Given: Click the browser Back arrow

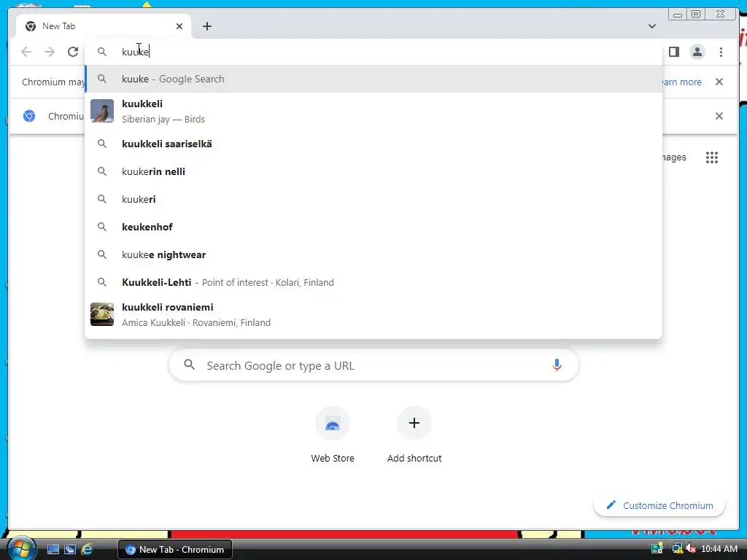Looking at the screenshot, I should tap(26, 52).
